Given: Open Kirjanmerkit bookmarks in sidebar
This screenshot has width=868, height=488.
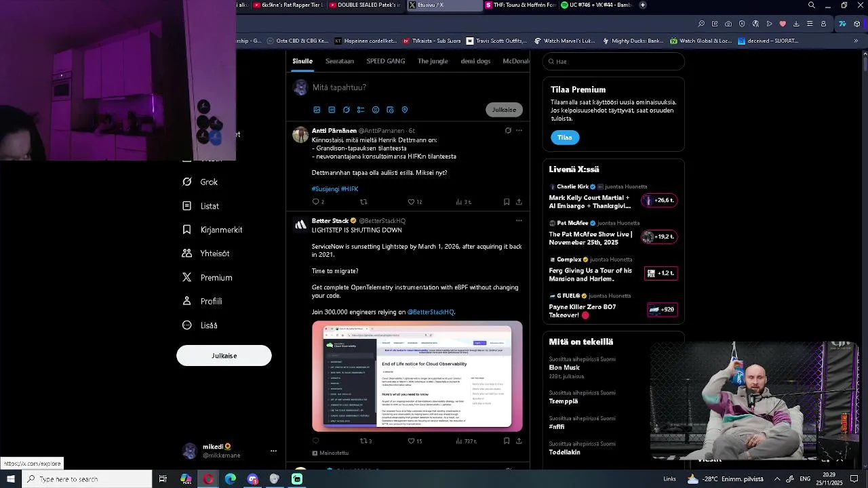Looking at the screenshot, I should (212, 230).
